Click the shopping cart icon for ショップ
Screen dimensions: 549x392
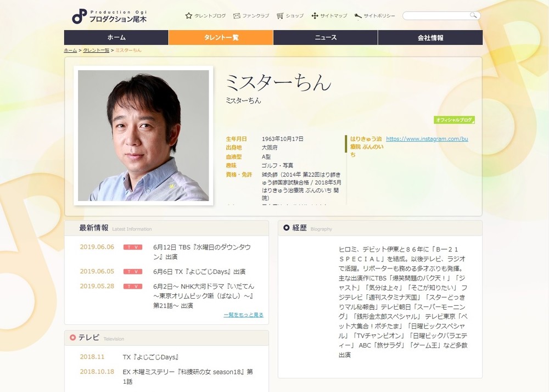pos(280,16)
